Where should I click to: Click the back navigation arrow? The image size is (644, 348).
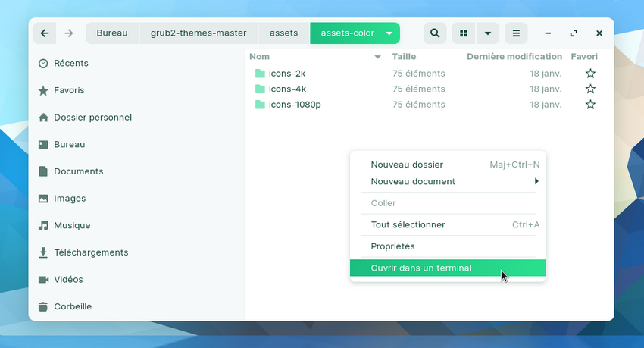click(45, 33)
